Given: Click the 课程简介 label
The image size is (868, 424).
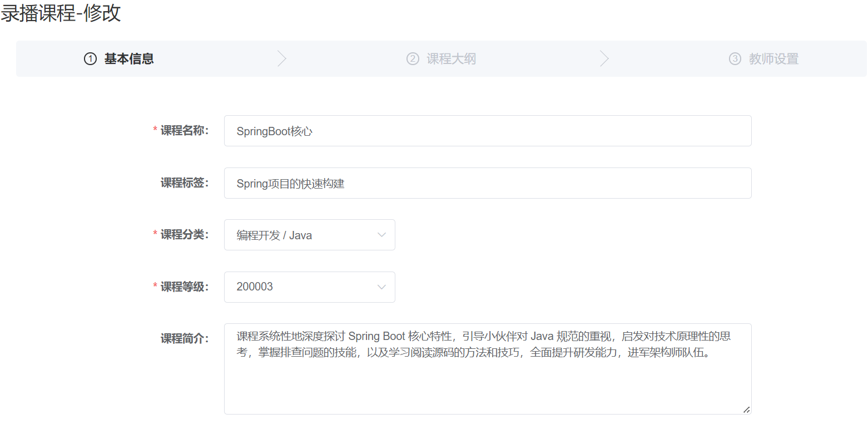Looking at the screenshot, I should (x=185, y=339).
